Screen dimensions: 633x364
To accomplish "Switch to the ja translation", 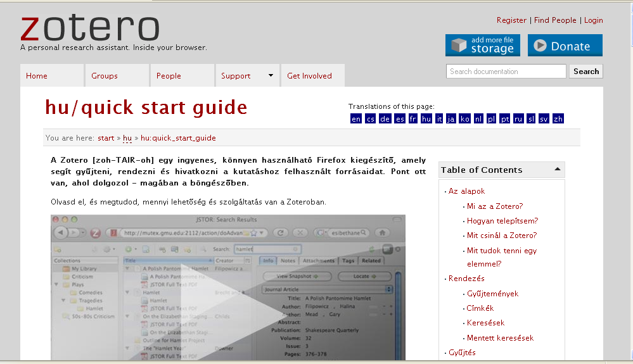I will point(451,118).
